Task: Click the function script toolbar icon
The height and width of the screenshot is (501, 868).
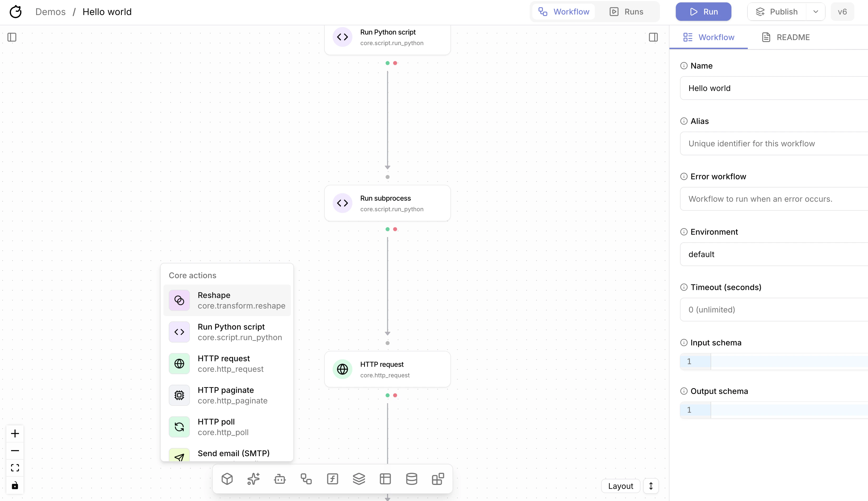Action: (x=332, y=479)
